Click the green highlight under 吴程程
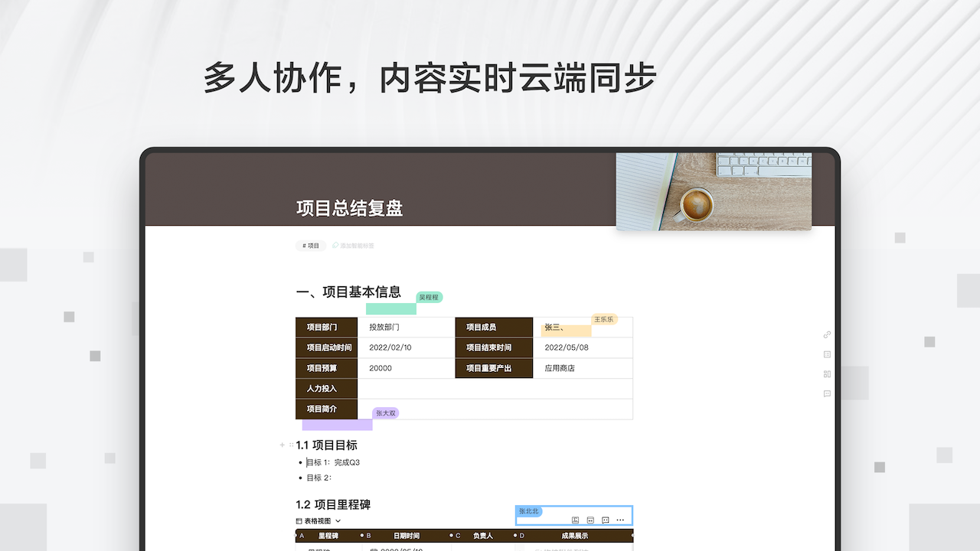The height and width of the screenshot is (551, 980). coord(390,307)
